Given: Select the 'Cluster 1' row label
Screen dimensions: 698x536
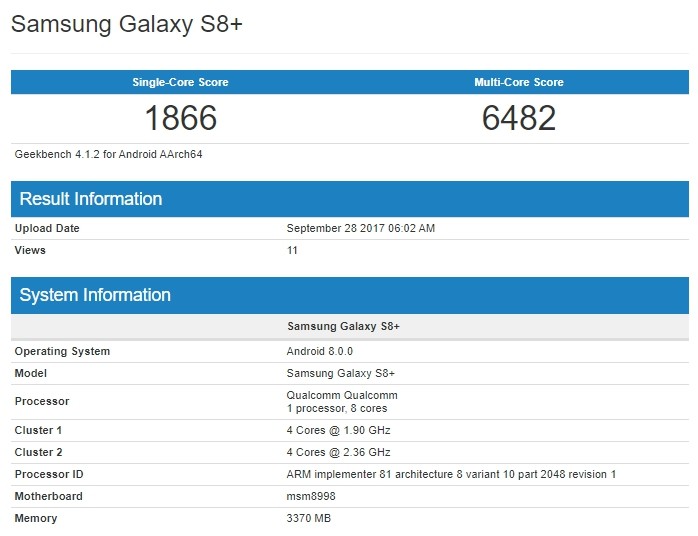Looking at the screenshot, I should point(38,430).
